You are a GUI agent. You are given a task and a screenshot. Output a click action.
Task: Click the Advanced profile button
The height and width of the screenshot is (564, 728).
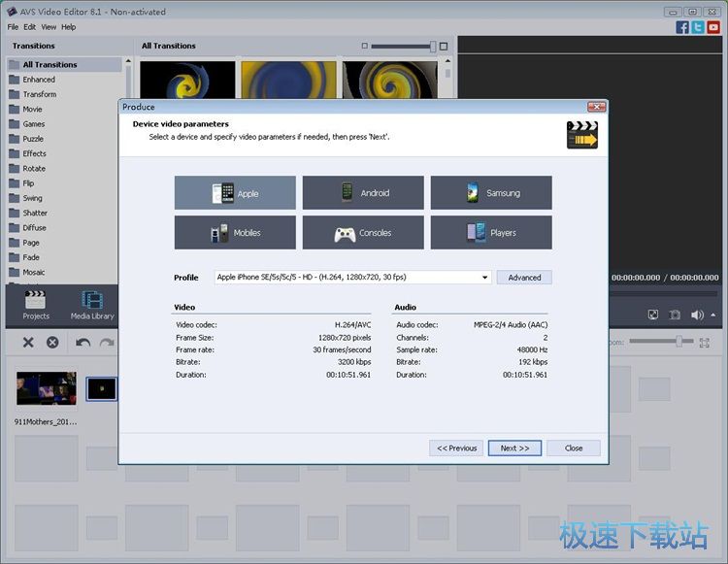(x=524, y=277)
